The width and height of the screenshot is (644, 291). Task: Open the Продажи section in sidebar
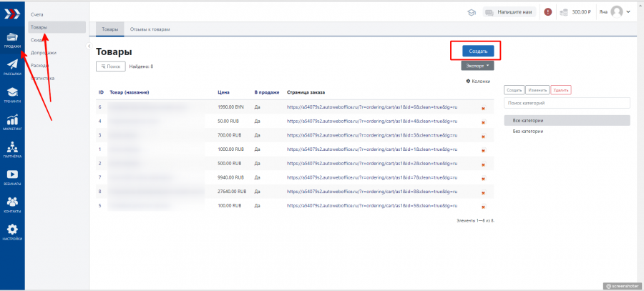12,40
